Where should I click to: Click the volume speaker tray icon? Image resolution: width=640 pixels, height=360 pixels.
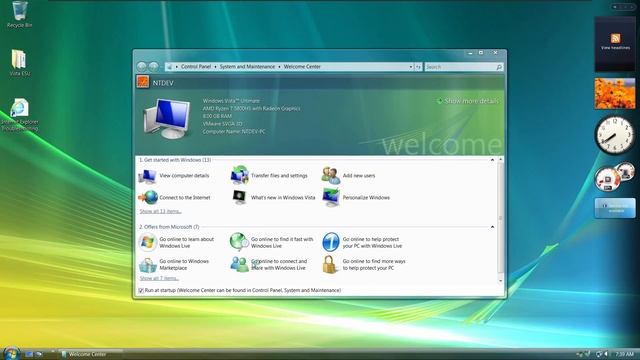[605, 354]
